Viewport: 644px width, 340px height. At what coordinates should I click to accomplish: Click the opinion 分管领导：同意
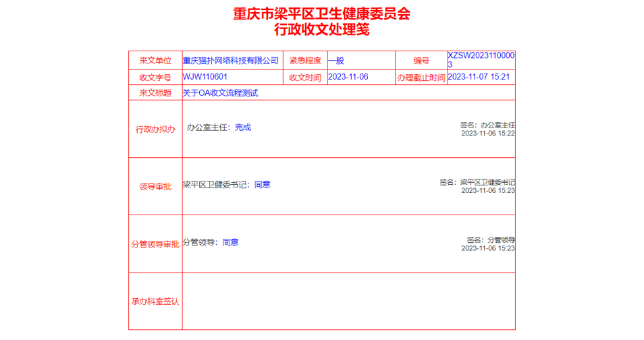(211, 242)
